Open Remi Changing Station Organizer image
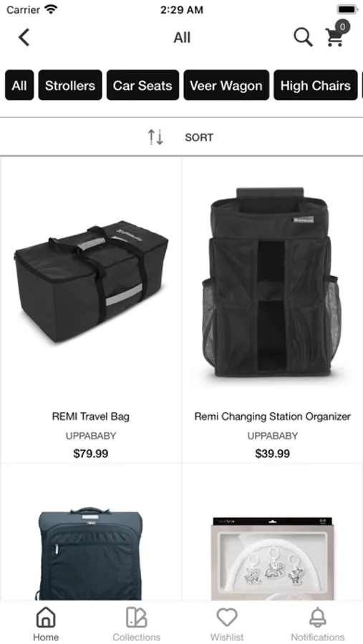 pyautogui.click(x=272, y=282)
